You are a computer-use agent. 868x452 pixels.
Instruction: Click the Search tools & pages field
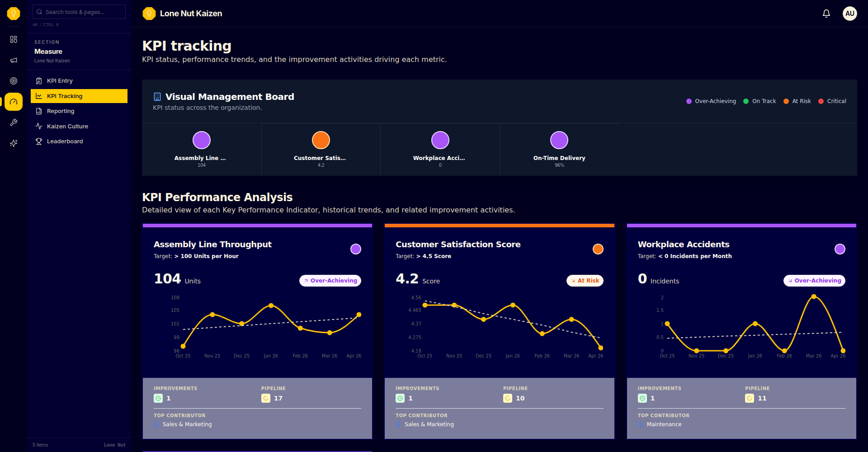(x=79, y=12)
